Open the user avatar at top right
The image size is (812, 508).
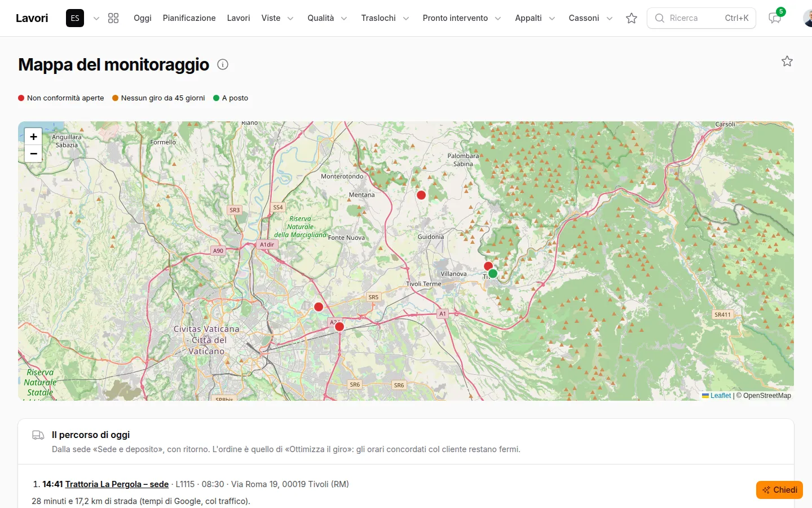point(807,18)
